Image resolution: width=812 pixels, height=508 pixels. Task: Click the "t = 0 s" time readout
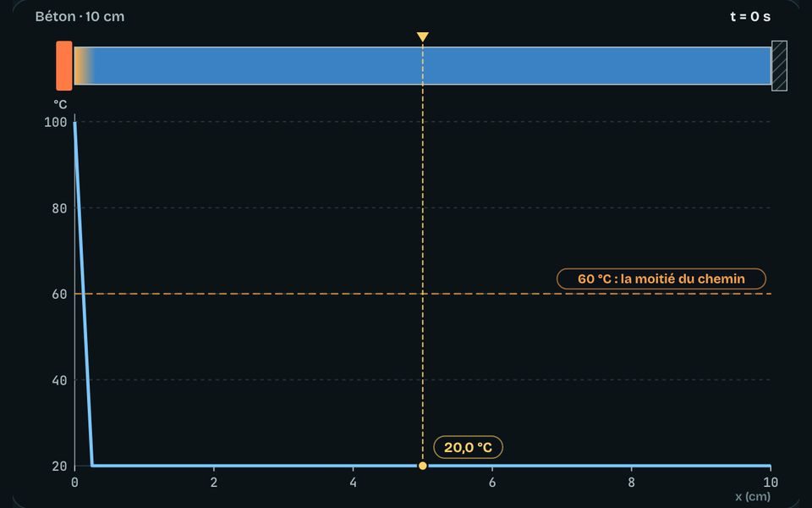click(x=750, y=17)
